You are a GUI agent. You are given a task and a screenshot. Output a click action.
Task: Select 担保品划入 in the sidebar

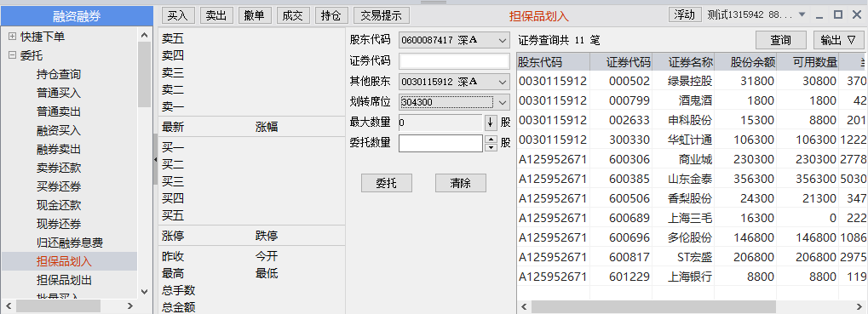pos(64,261)
